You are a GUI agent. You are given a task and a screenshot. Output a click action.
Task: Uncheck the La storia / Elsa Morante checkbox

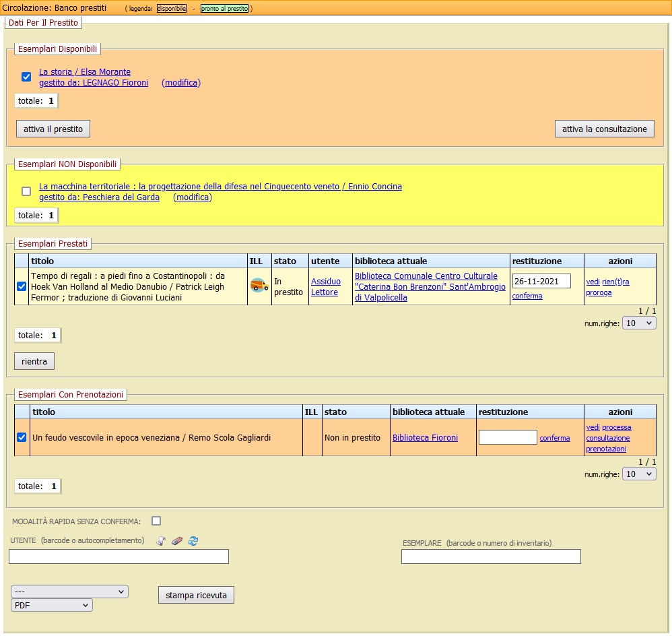pos(26,77)
